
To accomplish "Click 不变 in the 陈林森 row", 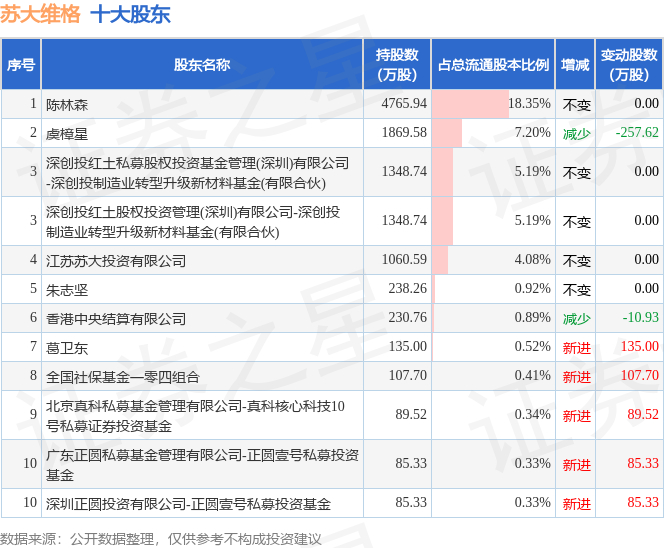I will (x=576, y=105).
